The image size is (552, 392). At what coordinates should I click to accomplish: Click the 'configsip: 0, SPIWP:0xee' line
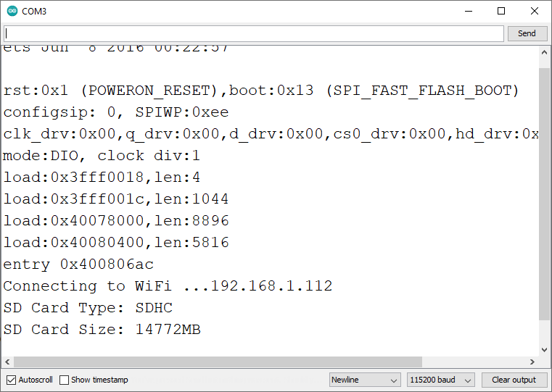click(x=116, y=112)
